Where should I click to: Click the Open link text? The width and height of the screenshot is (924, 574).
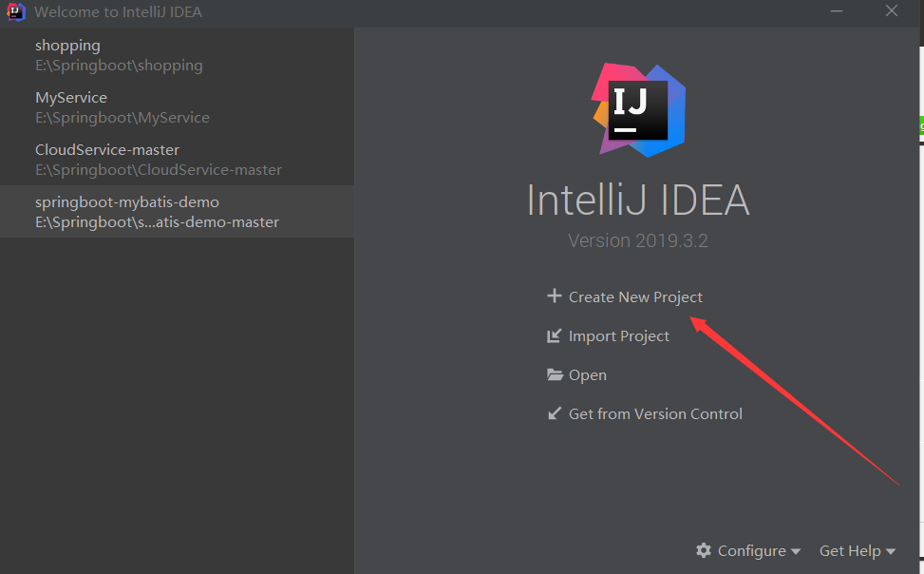coord(587,374)
